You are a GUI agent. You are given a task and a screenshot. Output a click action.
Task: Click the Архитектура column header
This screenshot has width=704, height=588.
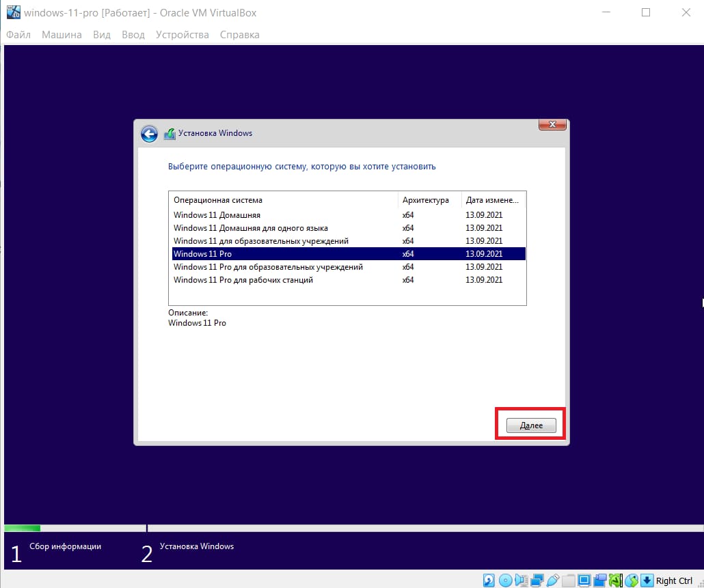coord(430,200)
